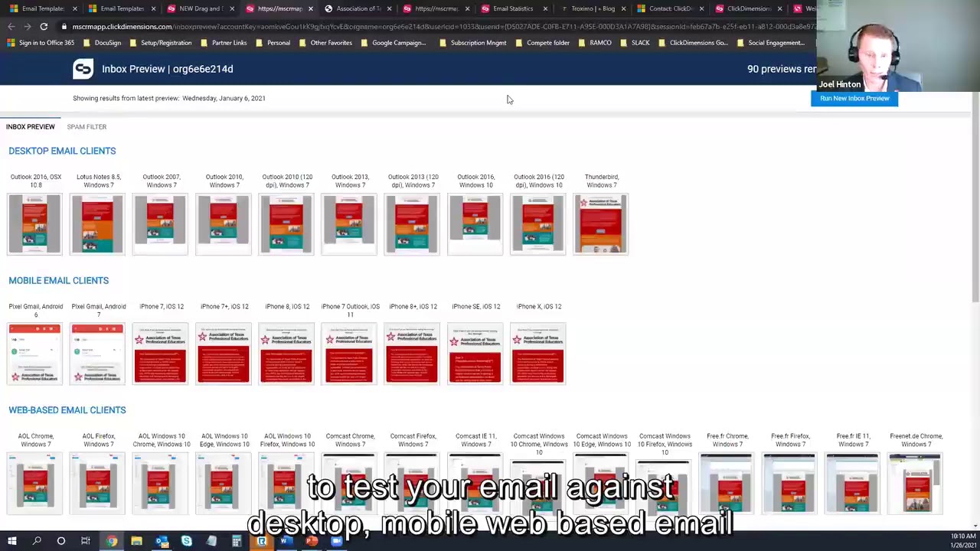Open the Other Favorites bookmark folder
980x551 pixels.
point(325,43)
